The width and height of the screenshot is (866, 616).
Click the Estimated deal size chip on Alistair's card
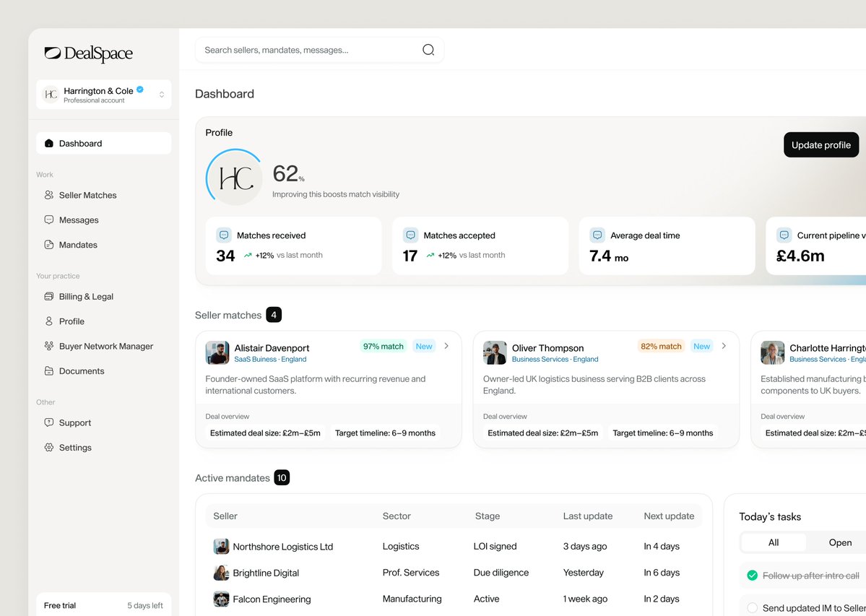tap(265, 433)
